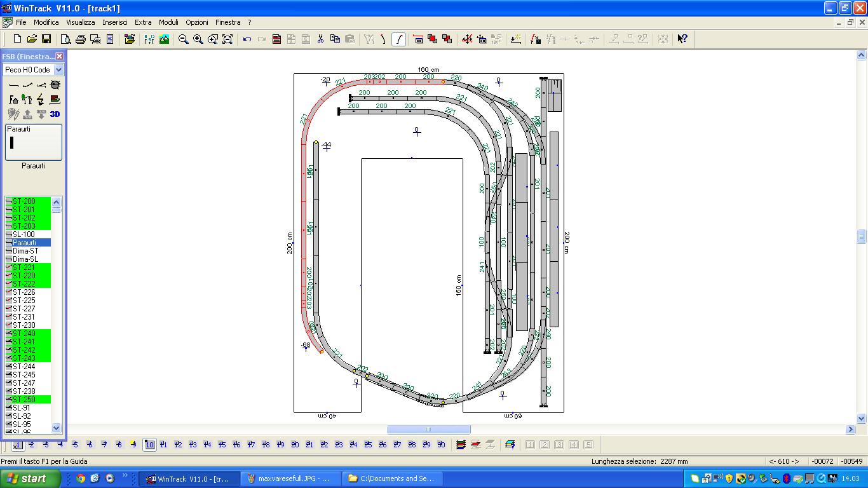868x488 pixels.
Task: Click the Print toolbar icon
Action: [81, 39]
